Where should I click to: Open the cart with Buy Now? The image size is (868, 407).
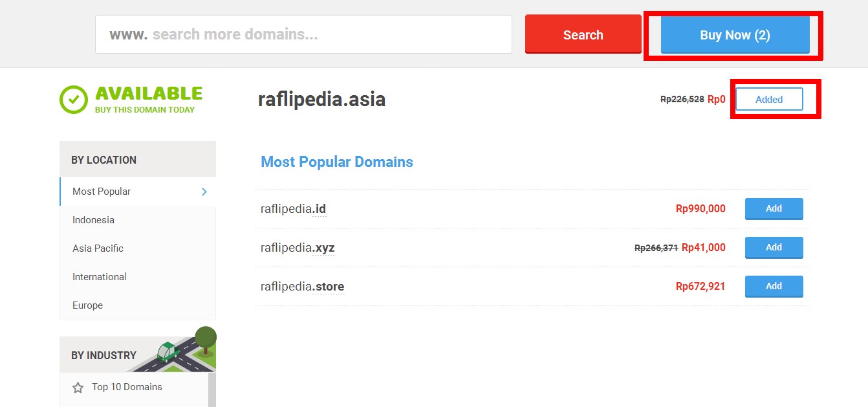[734, 35]
